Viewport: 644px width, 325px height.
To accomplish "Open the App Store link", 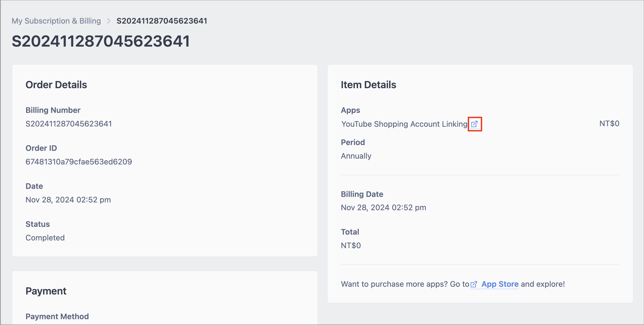I will (500, 284).
